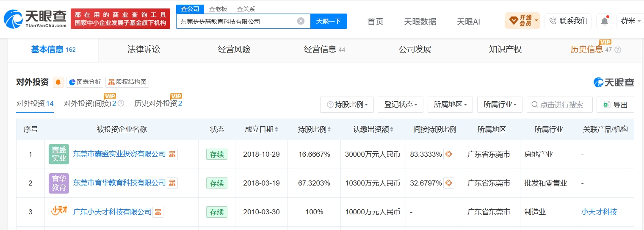This screenshot has width=644, height=230.
Task: Focus the 点击进行搜索 table search field
Action: tap(559, 105)
